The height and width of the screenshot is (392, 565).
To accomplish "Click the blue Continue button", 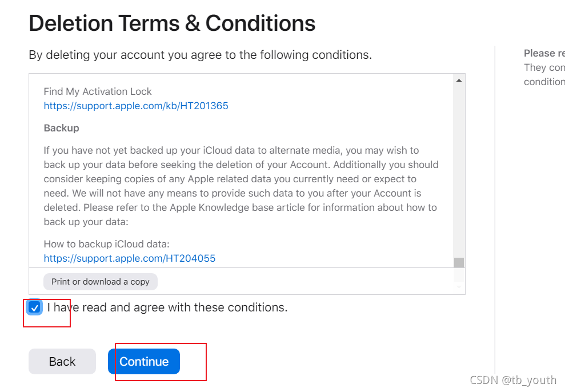I will [x=144, y=361].
